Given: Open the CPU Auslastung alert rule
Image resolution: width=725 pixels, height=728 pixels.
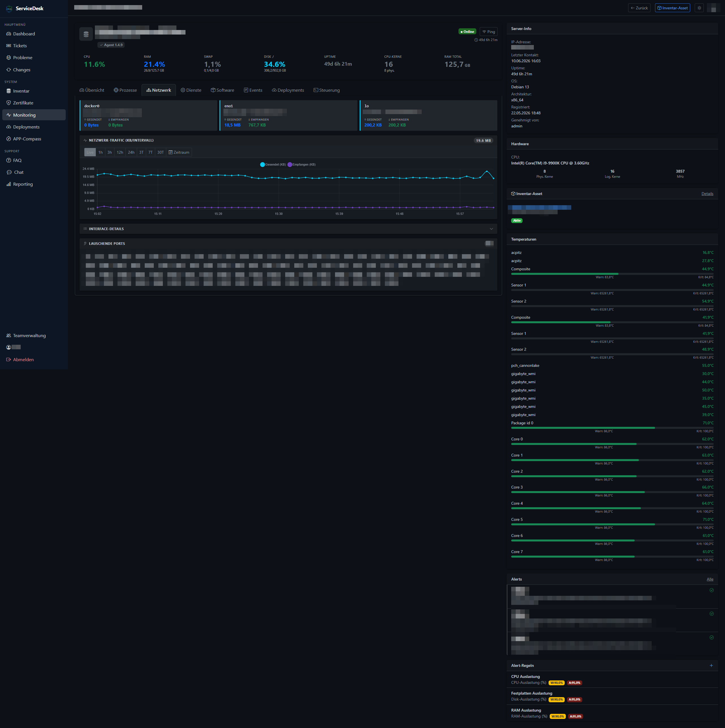Looking at the screenshot, I should tap(612, 680).
